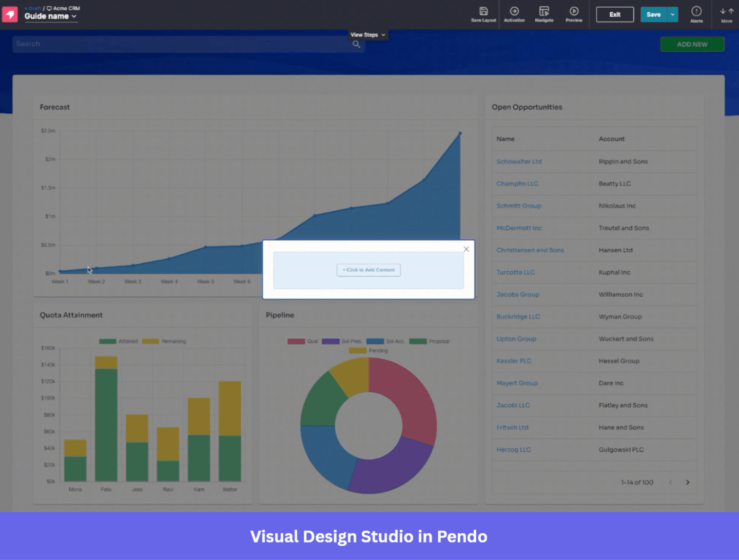Toggle the Sol Acc. legend swatch
This screenshot has width=739, height=560.
[375, 341]
